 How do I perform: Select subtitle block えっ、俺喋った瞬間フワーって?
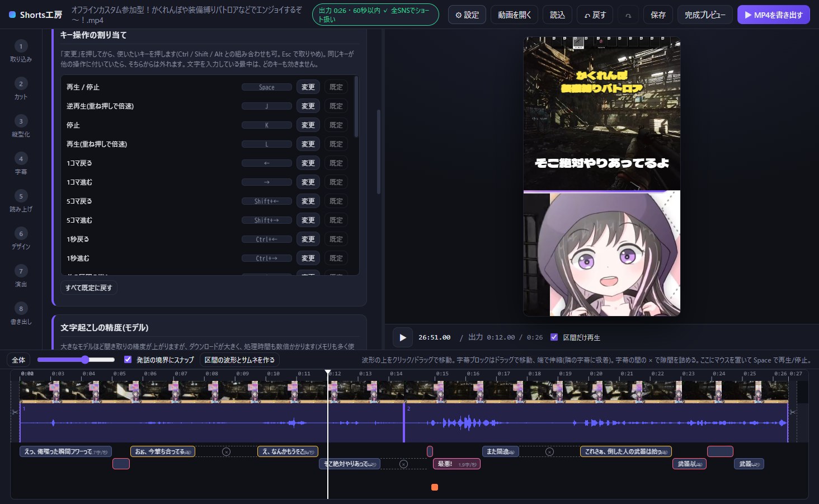(65, 451)
